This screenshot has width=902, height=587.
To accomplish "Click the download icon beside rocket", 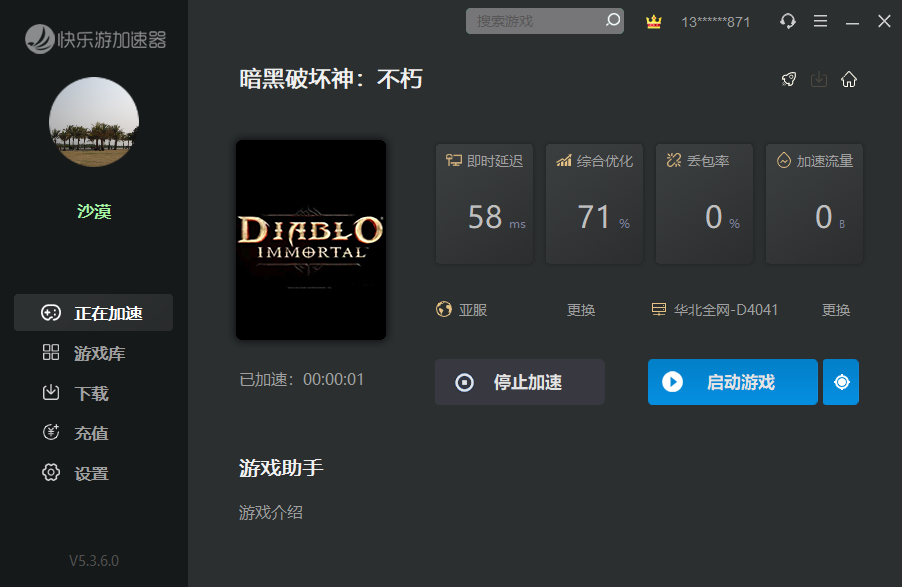I will (819, 80).
